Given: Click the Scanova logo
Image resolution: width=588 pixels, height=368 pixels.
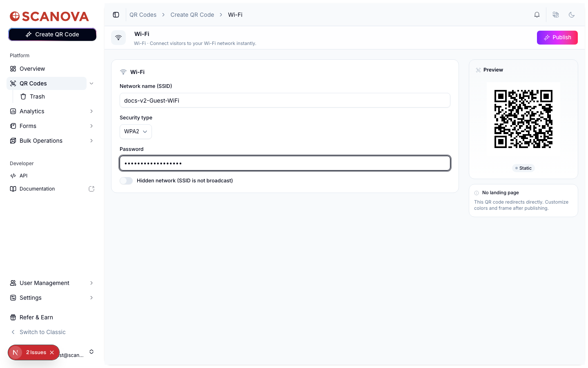Looking at the screenshot, I should (49, 16).
